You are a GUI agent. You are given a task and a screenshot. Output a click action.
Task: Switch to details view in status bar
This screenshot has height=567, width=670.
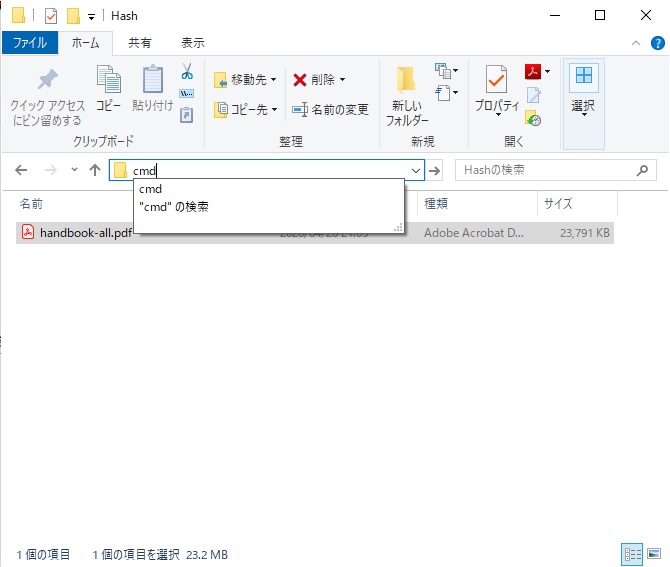pos(632,554)
